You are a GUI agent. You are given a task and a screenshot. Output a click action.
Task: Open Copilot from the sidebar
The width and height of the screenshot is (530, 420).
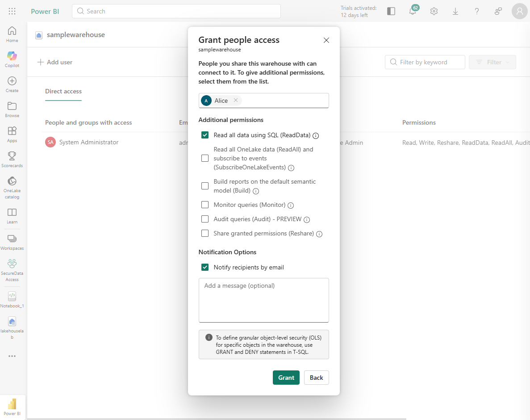click(12, 59)
